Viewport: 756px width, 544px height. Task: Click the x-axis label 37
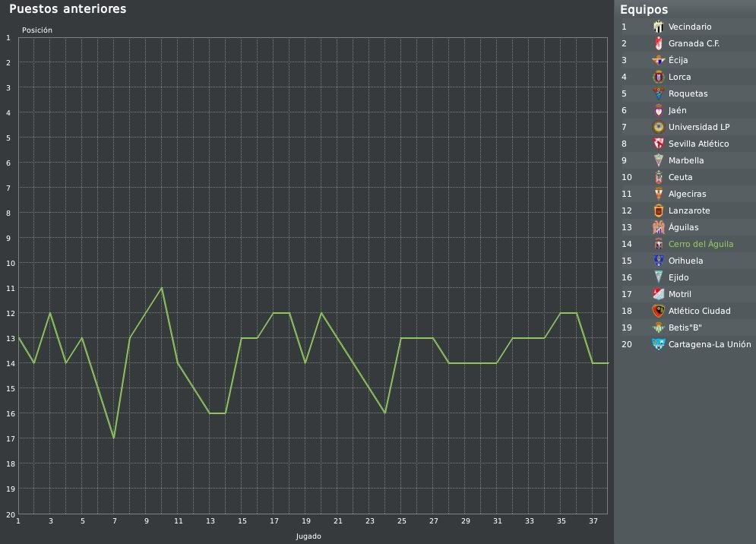tap(593, 521)
